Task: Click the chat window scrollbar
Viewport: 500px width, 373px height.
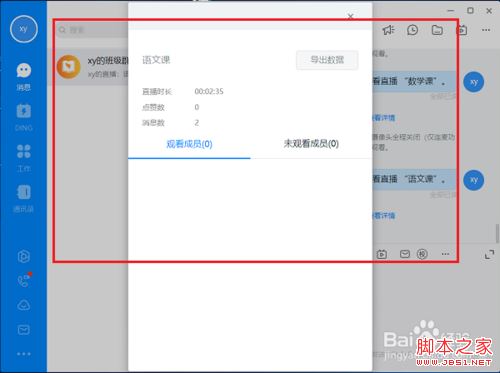Action: click(497, 234)
